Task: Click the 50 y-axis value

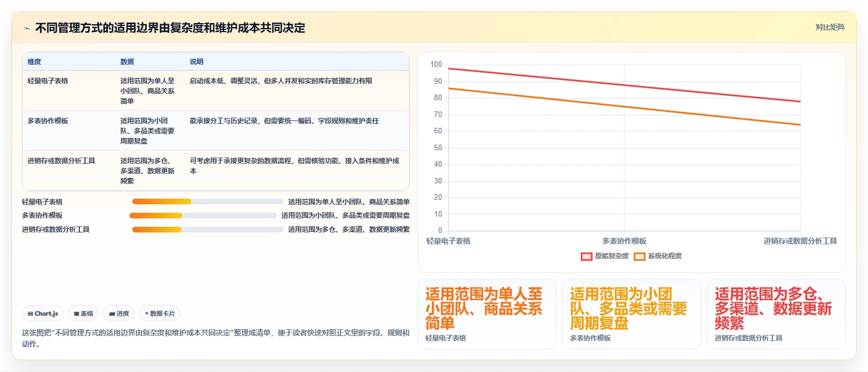Action: click(438, 148)
